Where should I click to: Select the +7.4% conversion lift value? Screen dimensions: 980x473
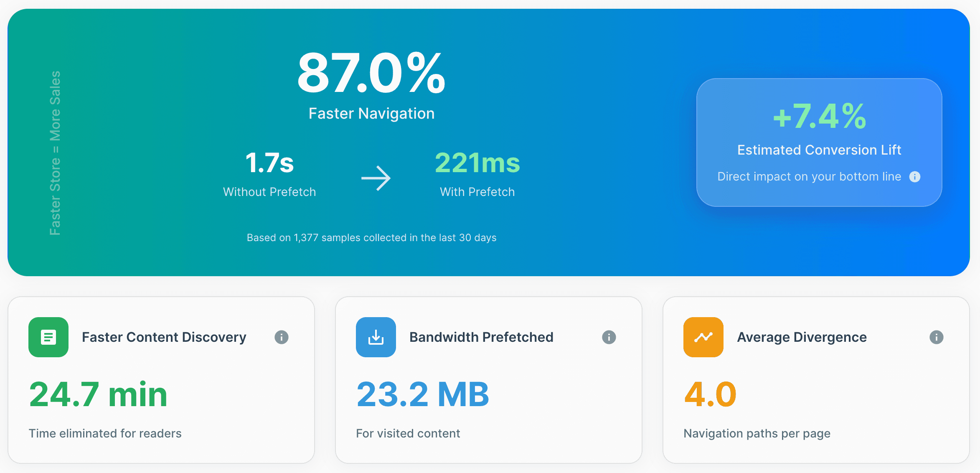(819, 118)
